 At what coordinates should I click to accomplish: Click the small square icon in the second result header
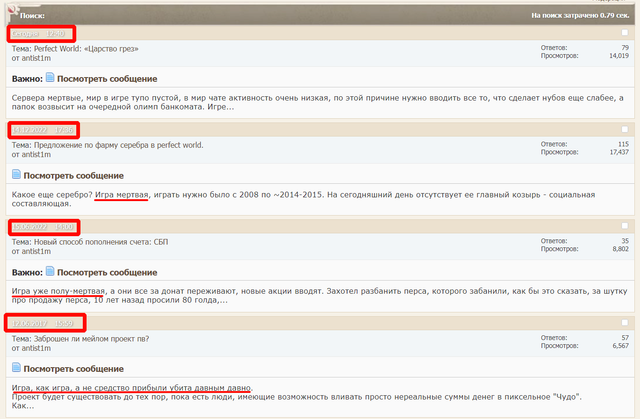pyautogui.click(x=625, y=130)
